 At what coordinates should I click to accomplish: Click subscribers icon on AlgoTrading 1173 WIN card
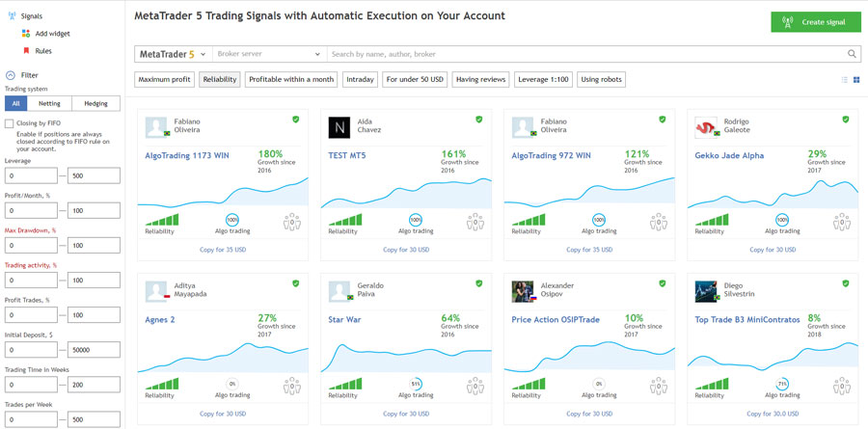[291, 222]
